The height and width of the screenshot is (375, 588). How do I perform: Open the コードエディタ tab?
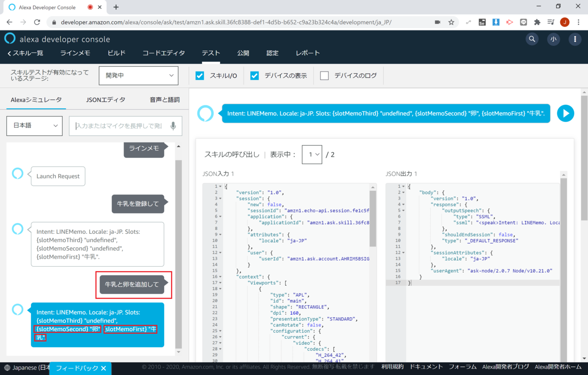coord(164,53)
